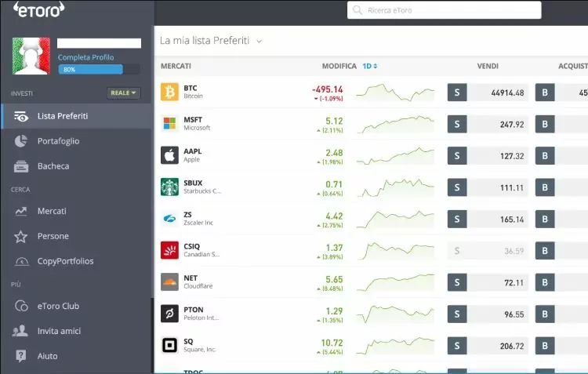Click the Microsoft logo icon
Viewport: 588px width, 374px height.
click(169, 124)
